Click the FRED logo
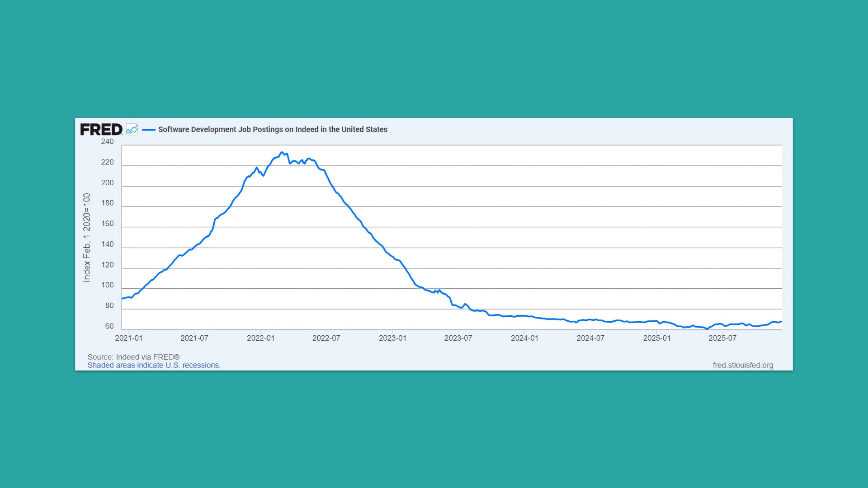Viewport: 868px width, 488px height. pyautogui.click(x=101, y=130)
